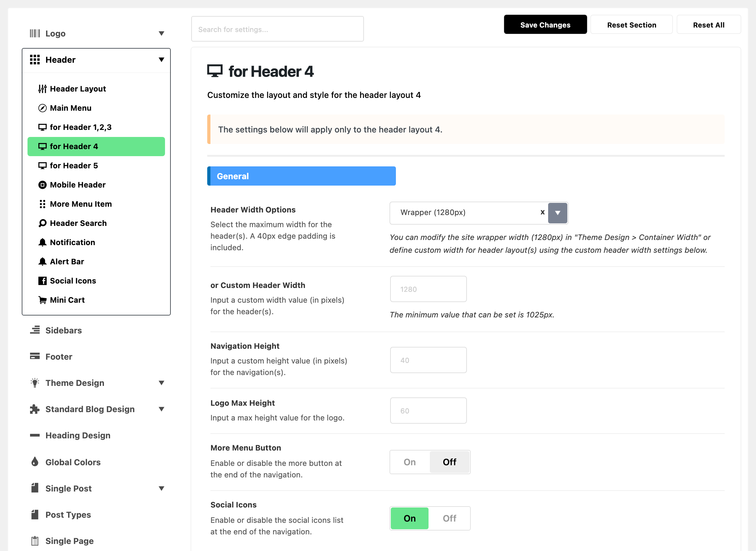Screen dimensions: 756x551
Task: Expand the Logo section arrow
Action: (161, 33)
